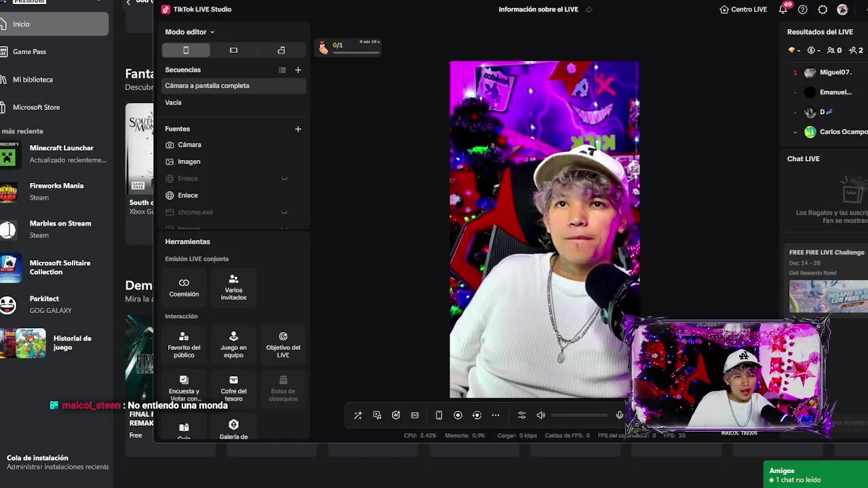868x488 pixels.
Task: Open the profile avatar menu
Action: (x=842, y=9)
